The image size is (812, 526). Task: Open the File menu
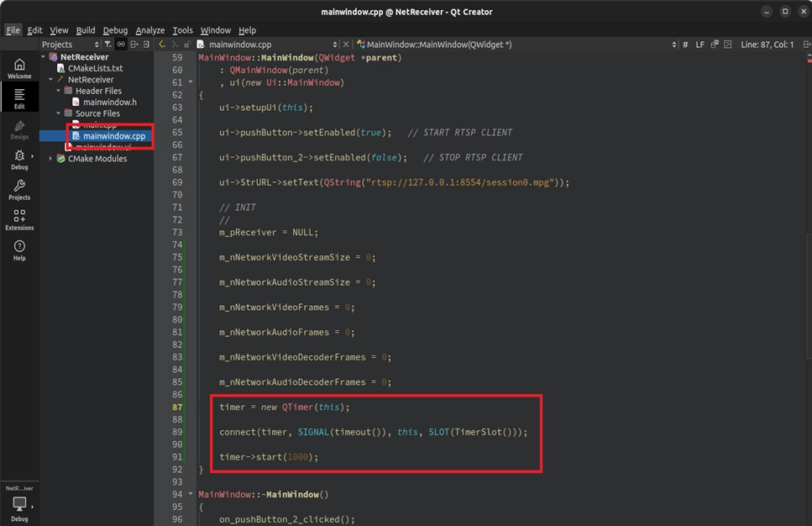click(x=13, y=30)
